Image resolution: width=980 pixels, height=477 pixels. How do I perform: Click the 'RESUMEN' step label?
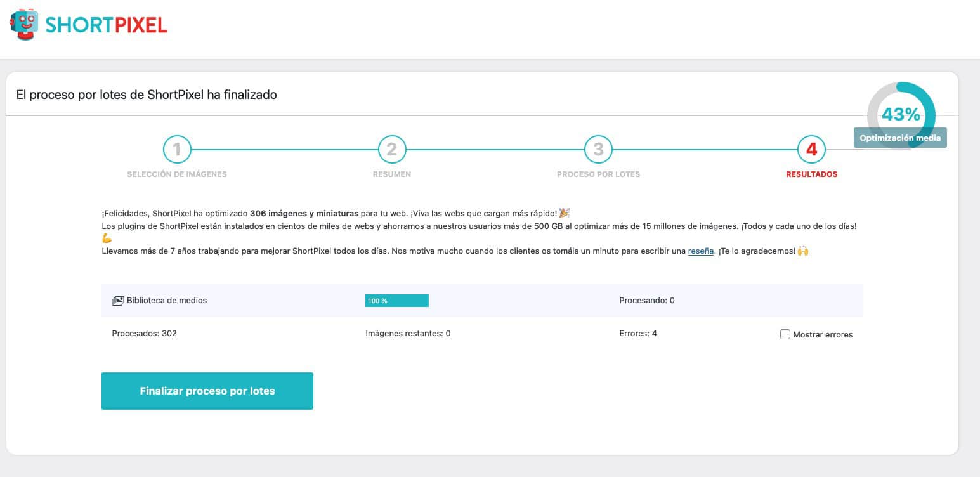click(x=392, y=174)
